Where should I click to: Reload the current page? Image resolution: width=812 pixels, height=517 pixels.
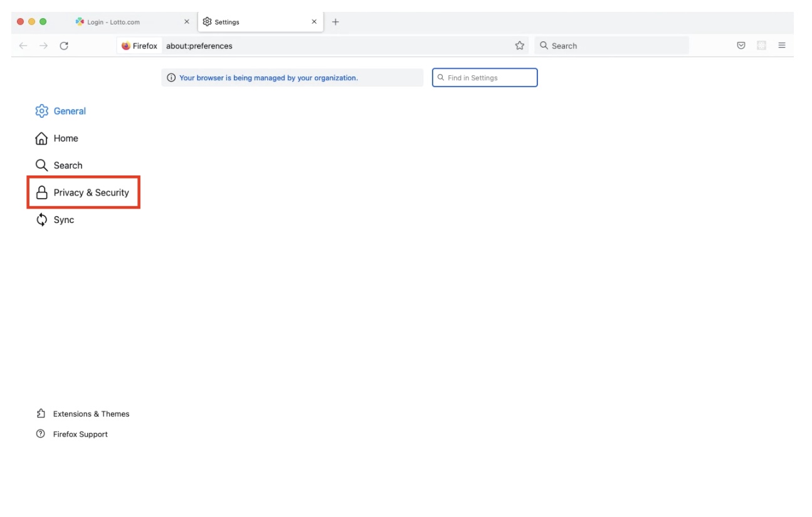coord(64,46)
